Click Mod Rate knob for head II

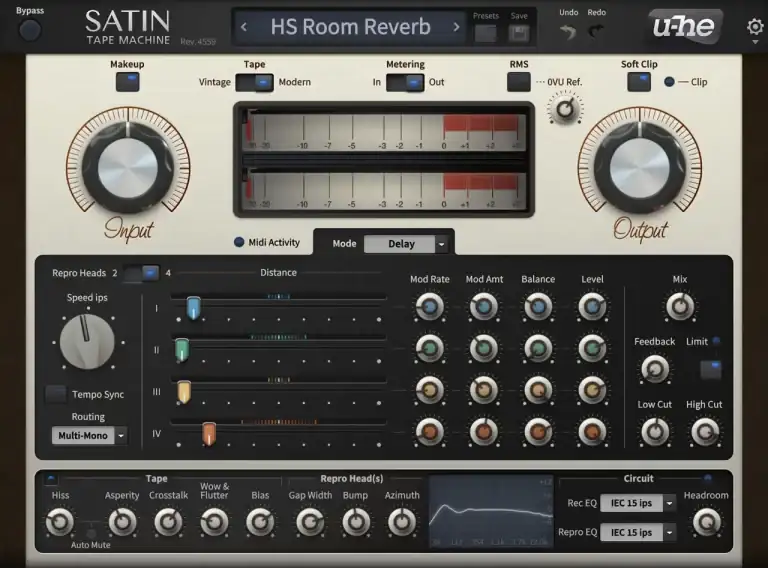coord(430,349)
